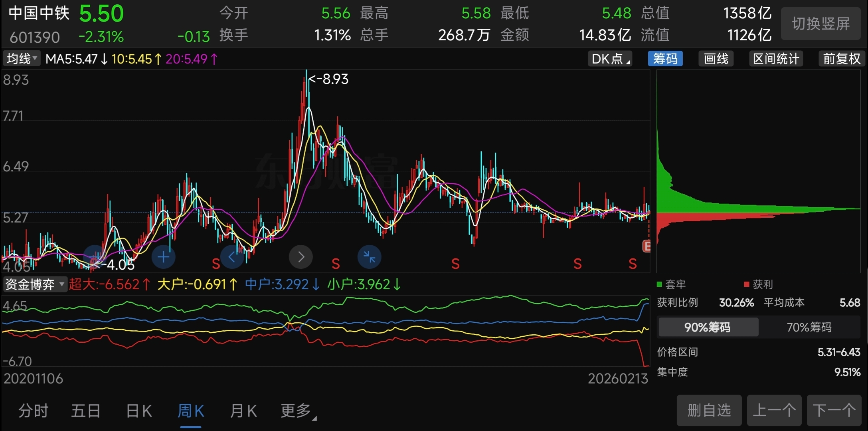This screenshot has height=431, width=868.
Task: Click the 总值 1358亿 value
Action: coord(747,14)
